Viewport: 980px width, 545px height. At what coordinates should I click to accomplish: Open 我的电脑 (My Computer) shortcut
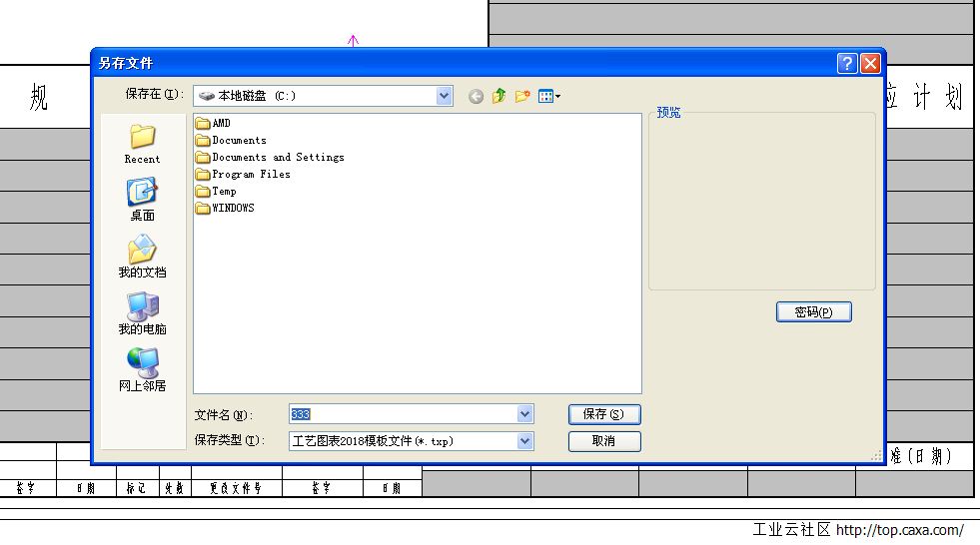coord(142,313)
